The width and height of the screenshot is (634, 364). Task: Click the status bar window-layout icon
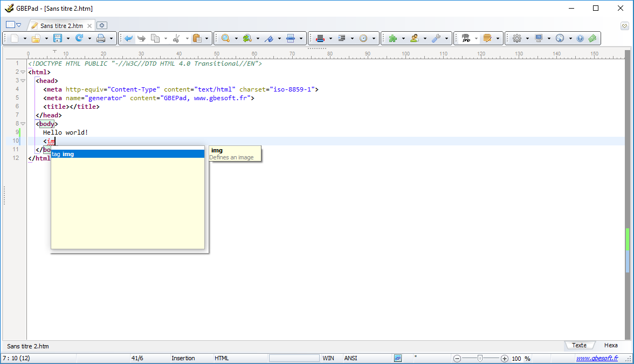pyautogui.click(x=398, y=358)
